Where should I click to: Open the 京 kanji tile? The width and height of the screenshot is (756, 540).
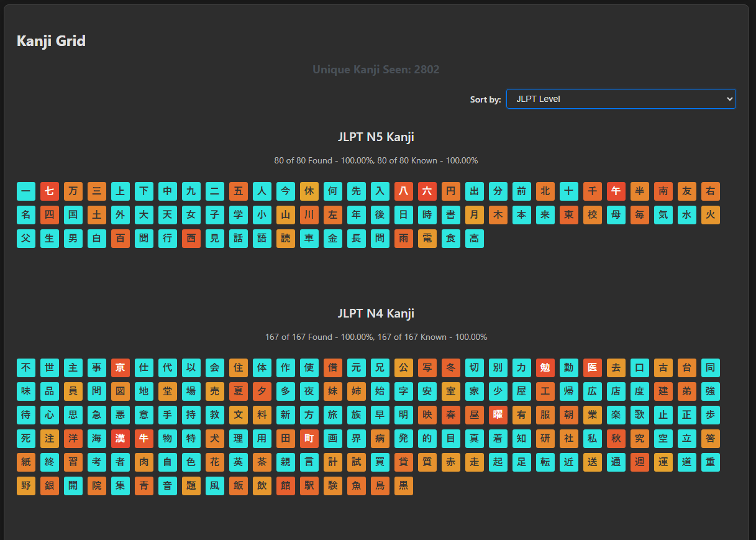(121, 368)
